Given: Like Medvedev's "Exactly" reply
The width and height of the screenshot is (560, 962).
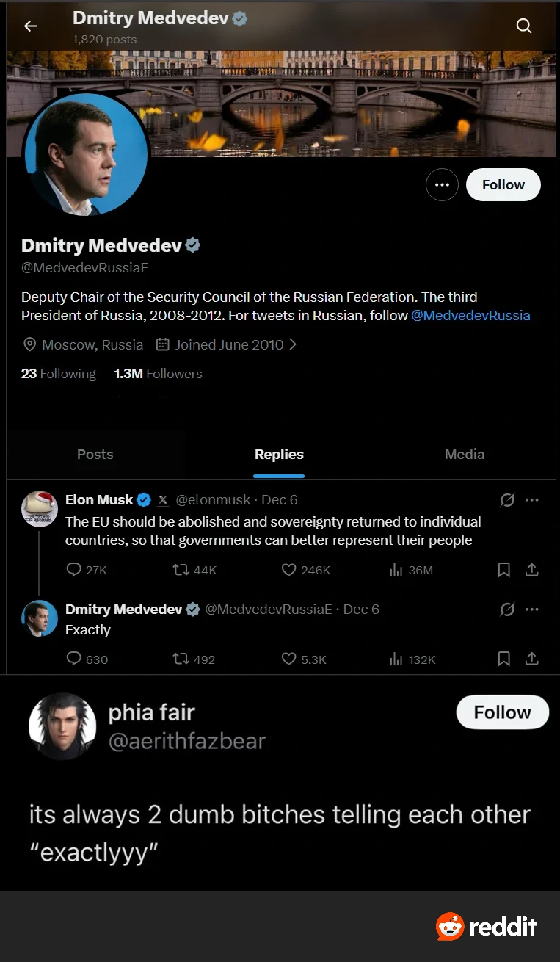Looking at the screenshot, I should (x=289, y=659).
